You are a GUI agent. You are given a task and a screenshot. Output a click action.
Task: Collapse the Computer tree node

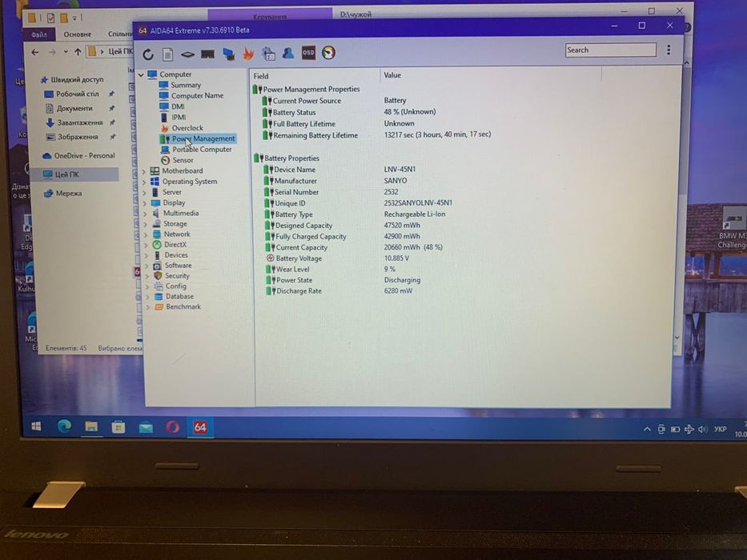pyautogui.click(x=141, y=74)
